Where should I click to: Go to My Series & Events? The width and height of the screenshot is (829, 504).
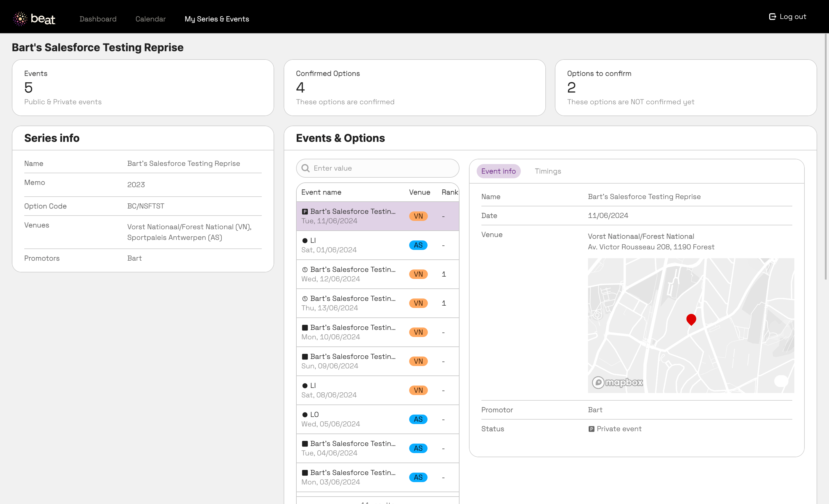pyautogui.click(x=217, y=19)
